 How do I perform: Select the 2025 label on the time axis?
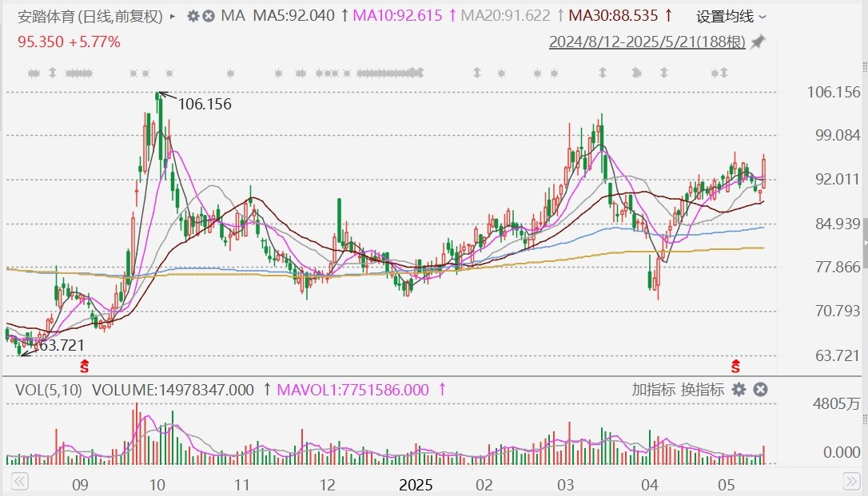[x=416, y=485]
